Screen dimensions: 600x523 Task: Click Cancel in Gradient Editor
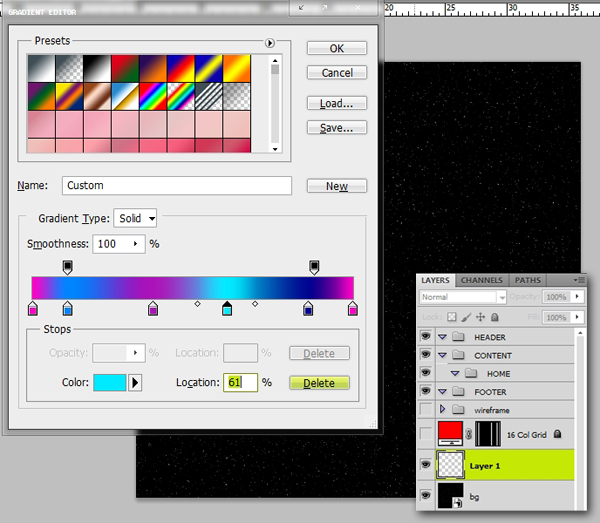337,72
